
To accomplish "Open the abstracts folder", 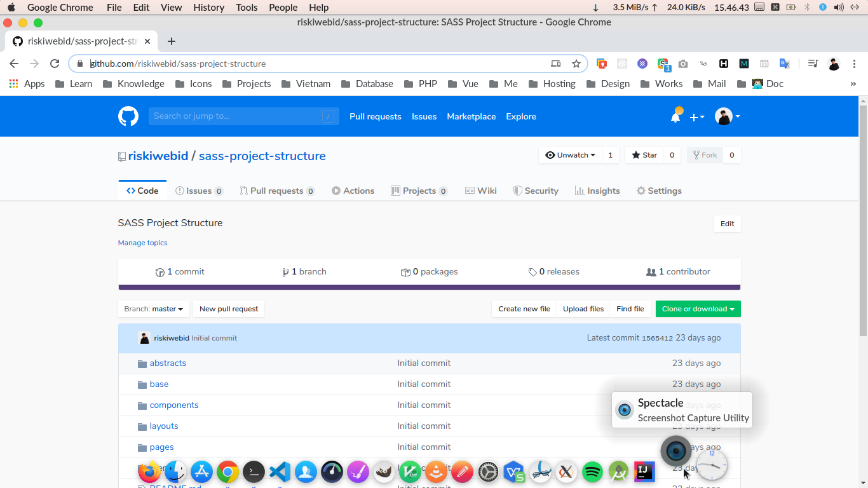I will click(168, 363).
